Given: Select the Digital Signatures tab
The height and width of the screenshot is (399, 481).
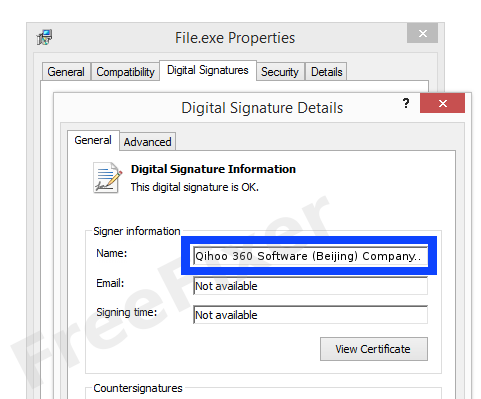Looking at the screenshot, I should click(x=208, y=70).
